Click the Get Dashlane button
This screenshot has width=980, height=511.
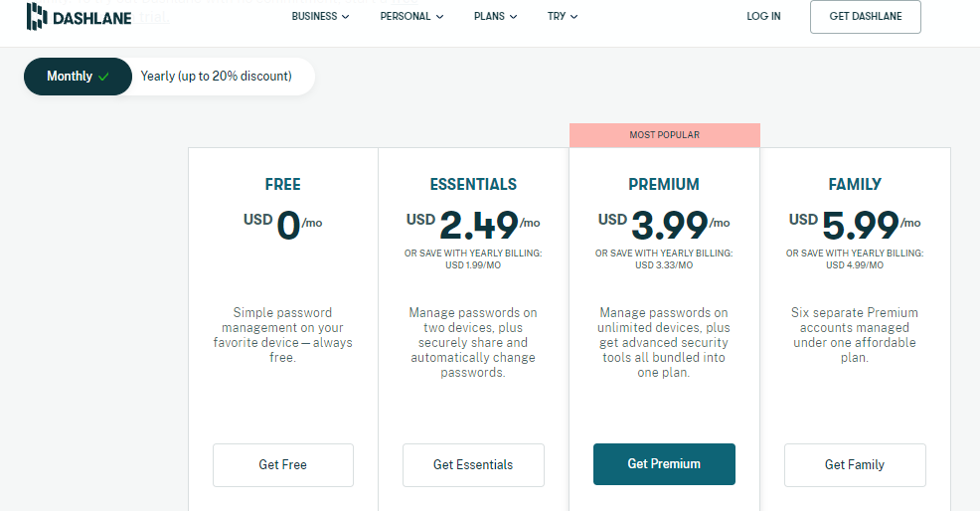point(865,16)
